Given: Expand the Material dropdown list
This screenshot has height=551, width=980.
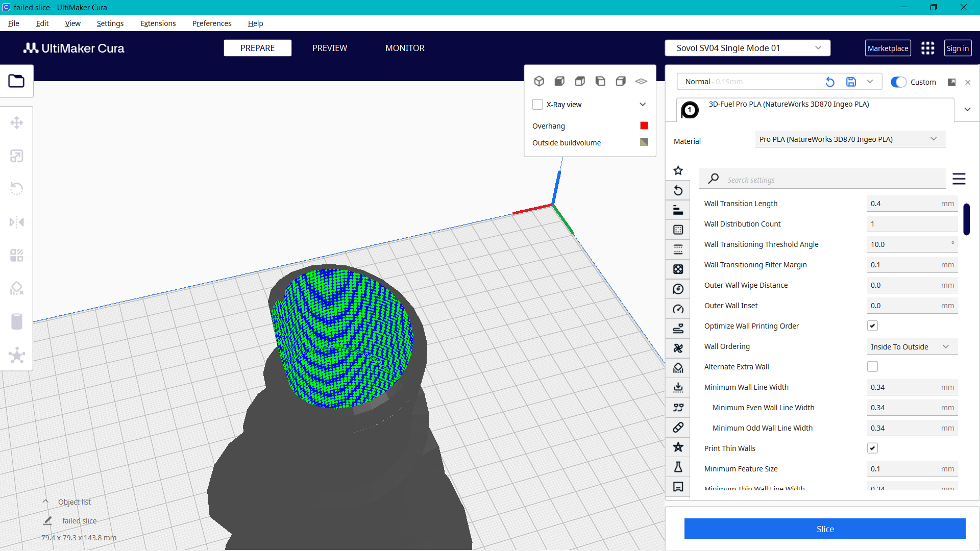Looking at the screenshot, I should coord(850,139).
